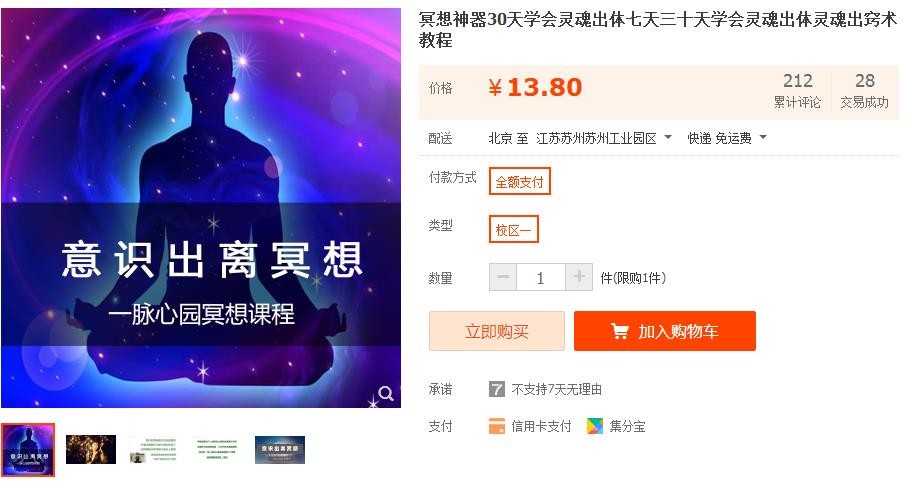Decrease quantity with the minus button
Screen dimensions: 905x494
[x=503, y=278]
